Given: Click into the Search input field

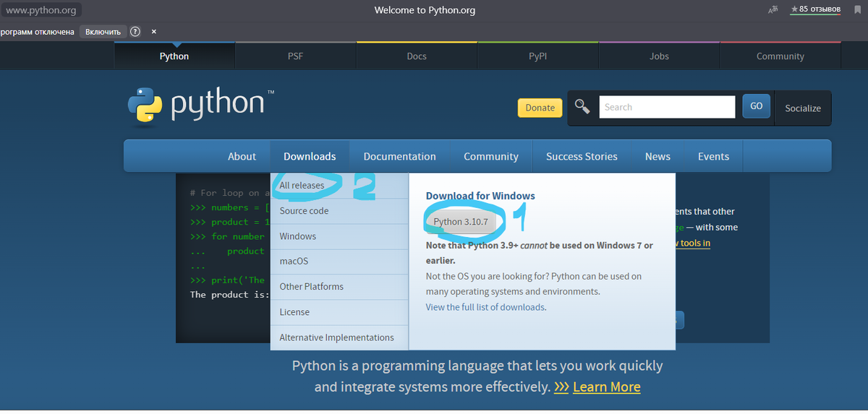Looking at the screenshot, I should pos(667,107).
